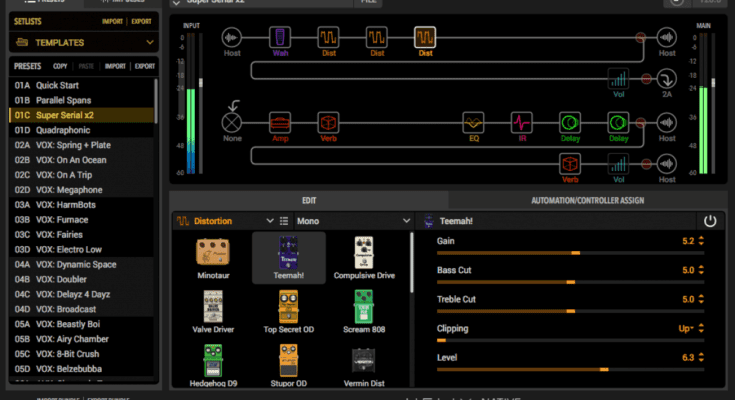Image resolution: width=735 pixels, height=400 pixels.
Task: Select the IR block in the chain
Action: coord(521,122)
